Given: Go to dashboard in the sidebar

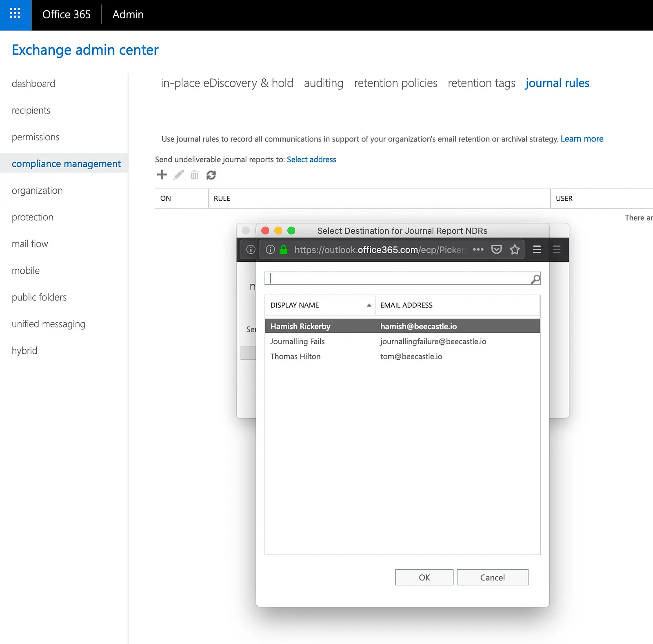Looking at the screenshot, I should tap(33, 84).
